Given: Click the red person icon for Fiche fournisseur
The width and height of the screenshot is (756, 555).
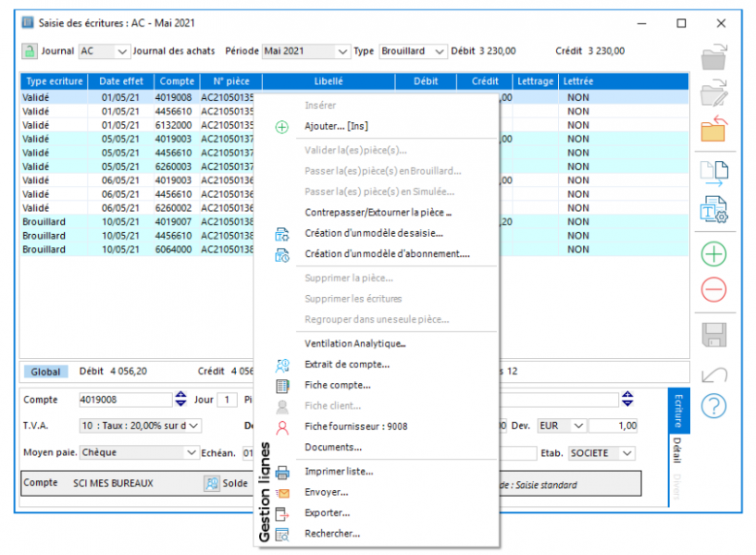Looking at the screenshot, I should (282, 427).
